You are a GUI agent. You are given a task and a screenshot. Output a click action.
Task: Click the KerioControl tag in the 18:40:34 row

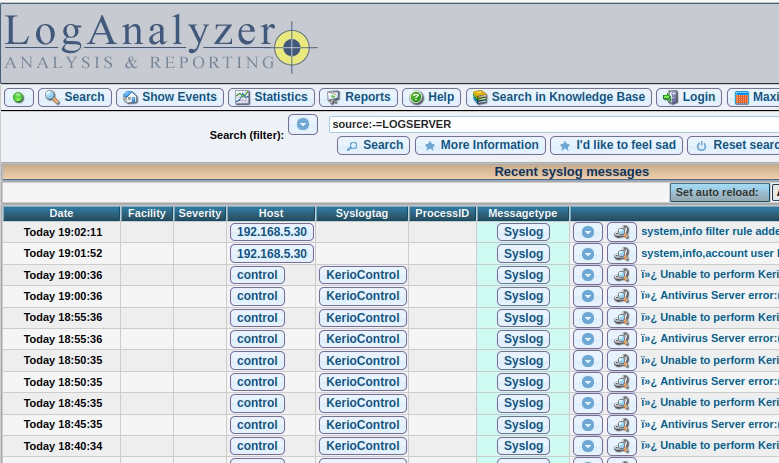click(x=363, y=446)
